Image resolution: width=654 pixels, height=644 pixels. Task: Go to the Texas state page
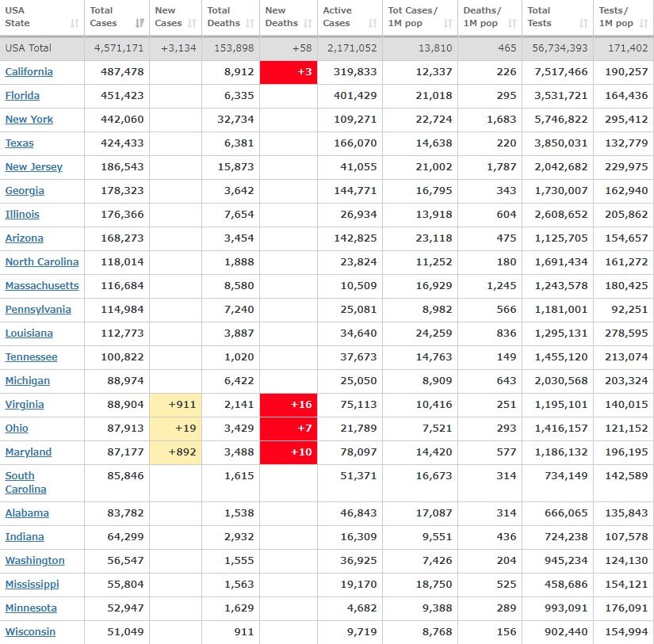pyautogui.click(x=20, y=143)
